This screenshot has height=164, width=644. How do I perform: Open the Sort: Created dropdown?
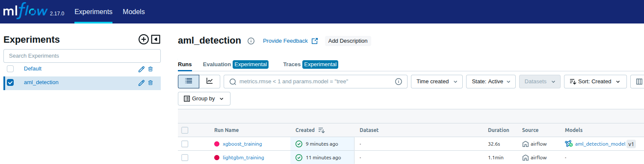pyautogui.click(x=595, y=82)
